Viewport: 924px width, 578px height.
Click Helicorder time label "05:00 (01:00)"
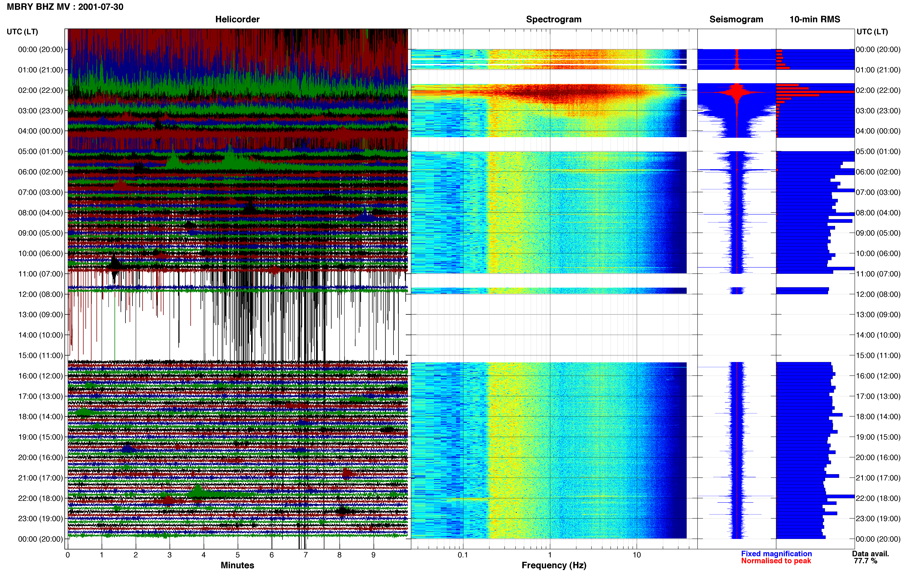pyautogui.click(x=41, y=151)
